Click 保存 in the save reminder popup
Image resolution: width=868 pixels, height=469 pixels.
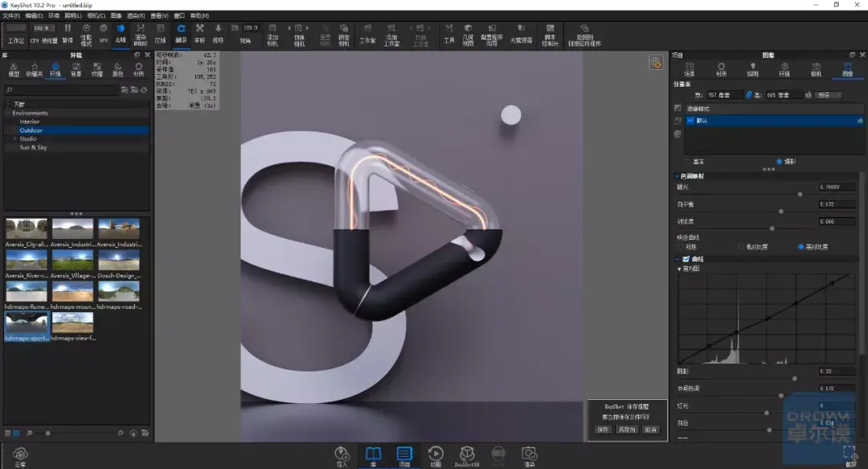click(x=603, y=430)
